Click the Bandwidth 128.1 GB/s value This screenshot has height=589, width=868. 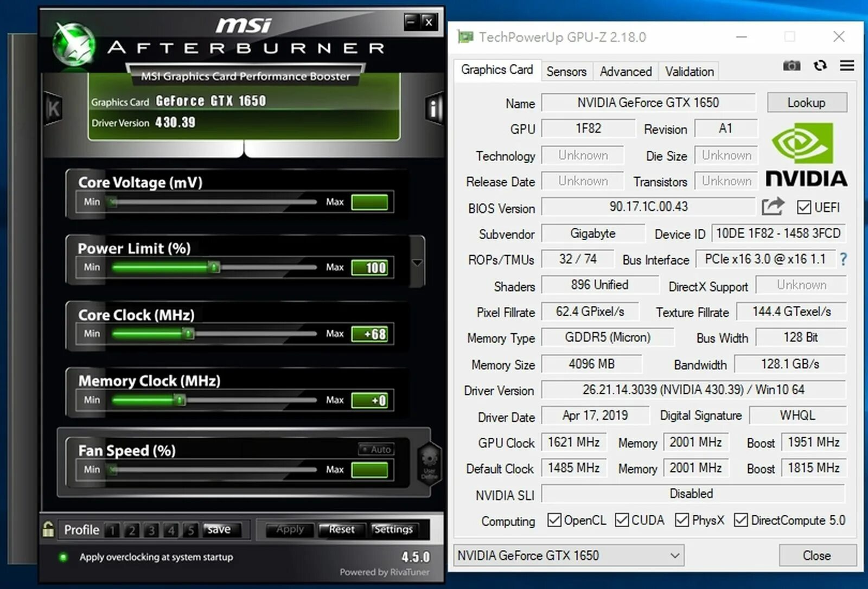click(x=790, y=364)
